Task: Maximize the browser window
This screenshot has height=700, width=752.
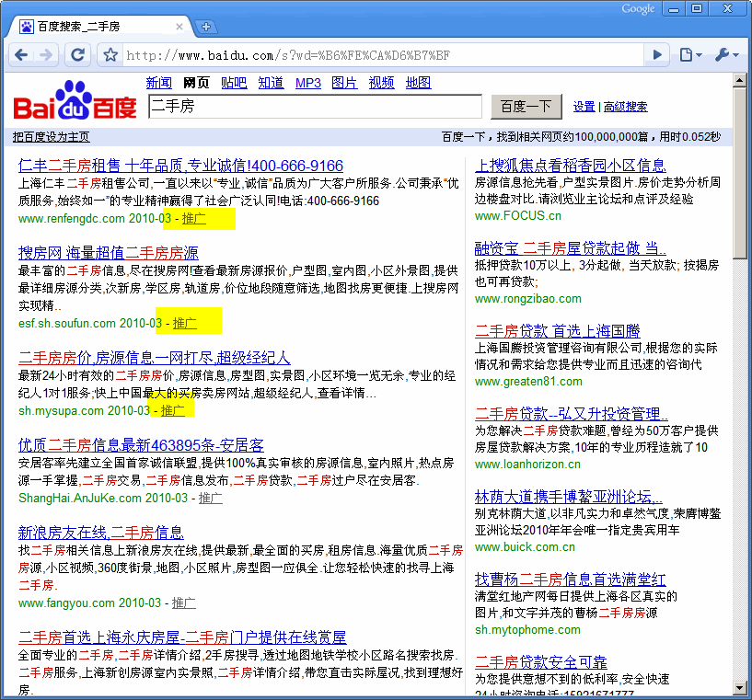Action: [x=697, y=8]
